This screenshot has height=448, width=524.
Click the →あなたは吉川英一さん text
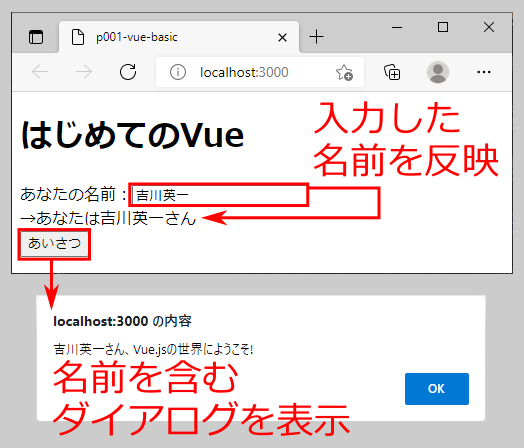tap(108, 218)
